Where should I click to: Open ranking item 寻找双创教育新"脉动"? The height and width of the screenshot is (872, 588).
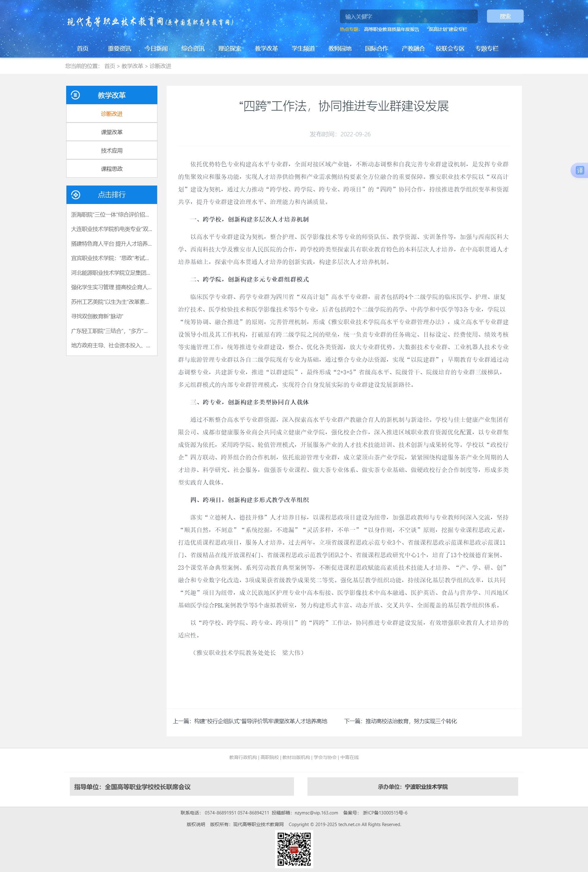coord(97,316)
